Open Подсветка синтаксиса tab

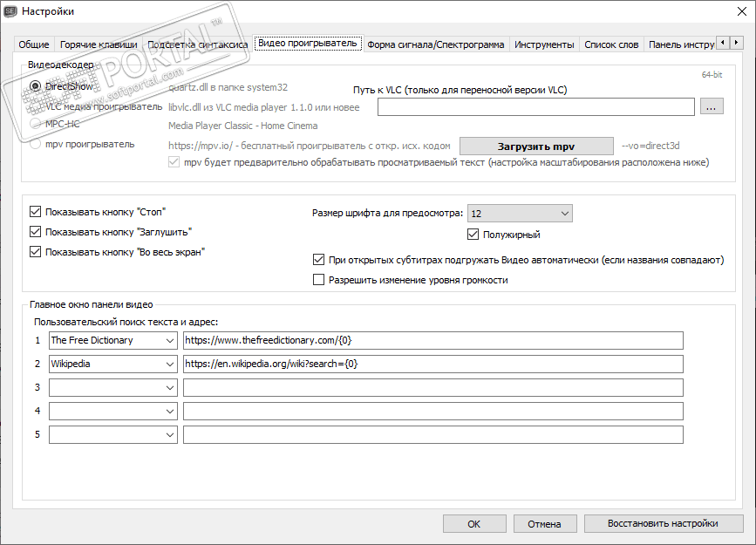(197, 44)
